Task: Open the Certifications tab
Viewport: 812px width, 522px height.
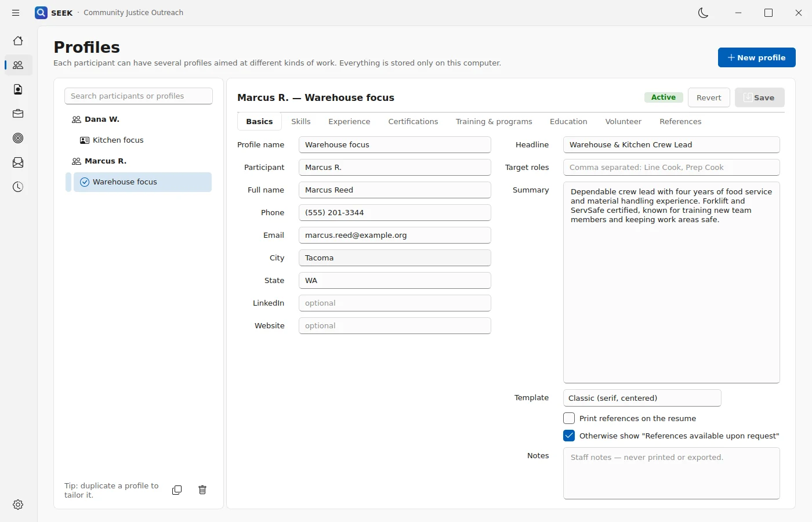Action: tap(413, 121)
